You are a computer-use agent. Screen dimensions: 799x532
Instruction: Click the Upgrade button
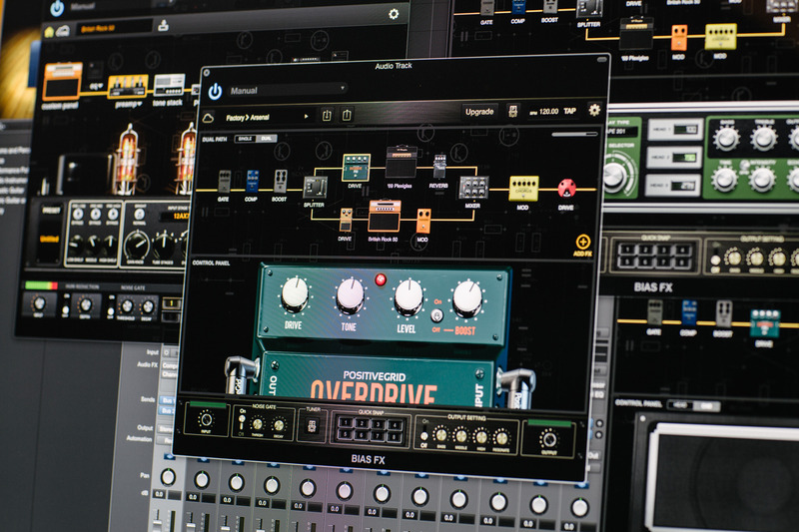[x=479, y=112]
